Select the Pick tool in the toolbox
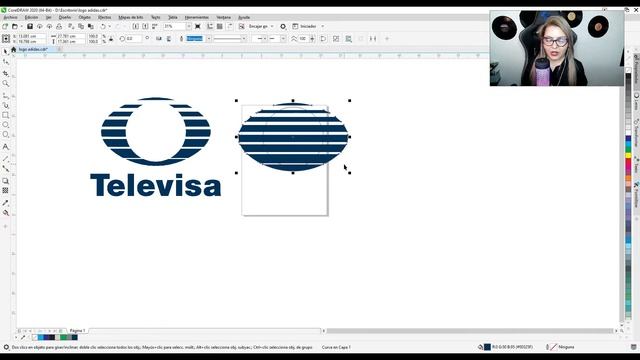Screen dimensions: 640x360 coord(6,52)
